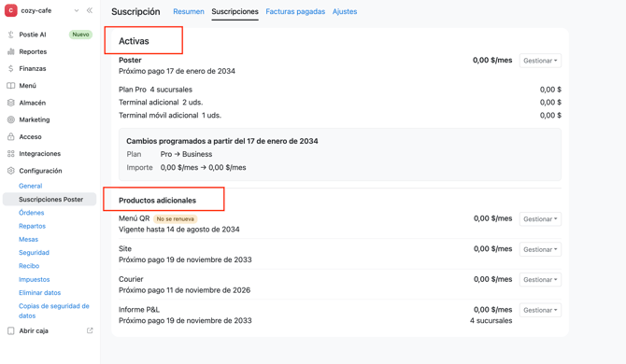The height and width of the screenshot is (364, 626).
Task: Click the Eliminar datos link
Action: 39,293
